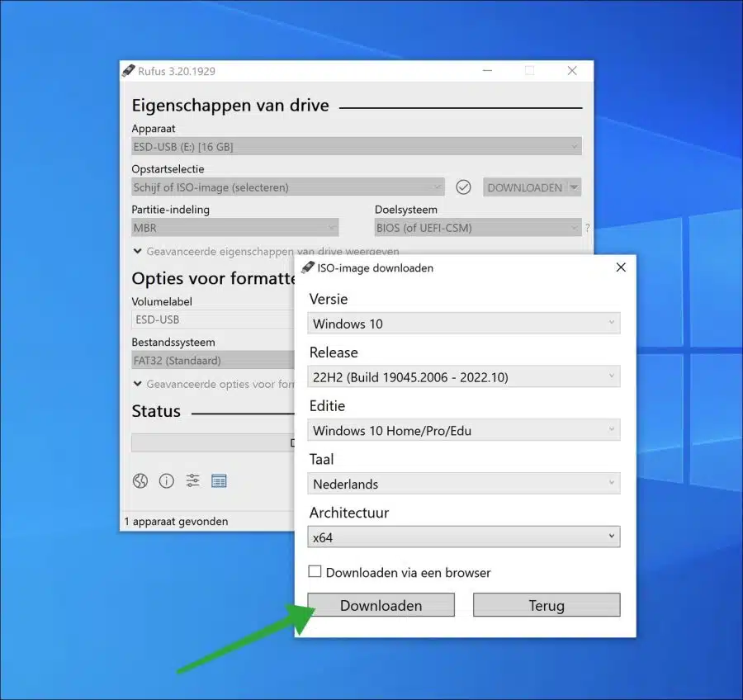Click the Rufus 3.20.1929 title text
The height and width of the screenshot is (700, 743).
point(177,71)
